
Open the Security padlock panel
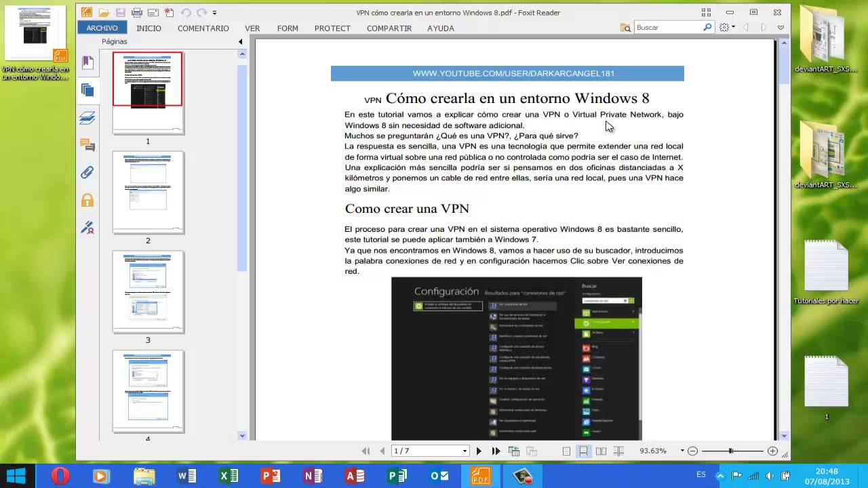tap(87, 200)
